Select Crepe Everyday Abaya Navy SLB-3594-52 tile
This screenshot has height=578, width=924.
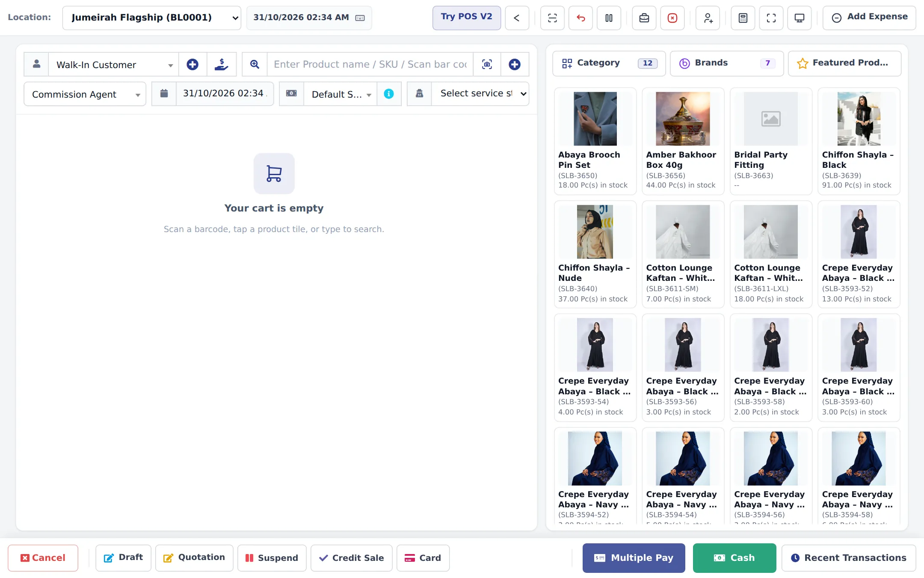click(x=595, y=476)
